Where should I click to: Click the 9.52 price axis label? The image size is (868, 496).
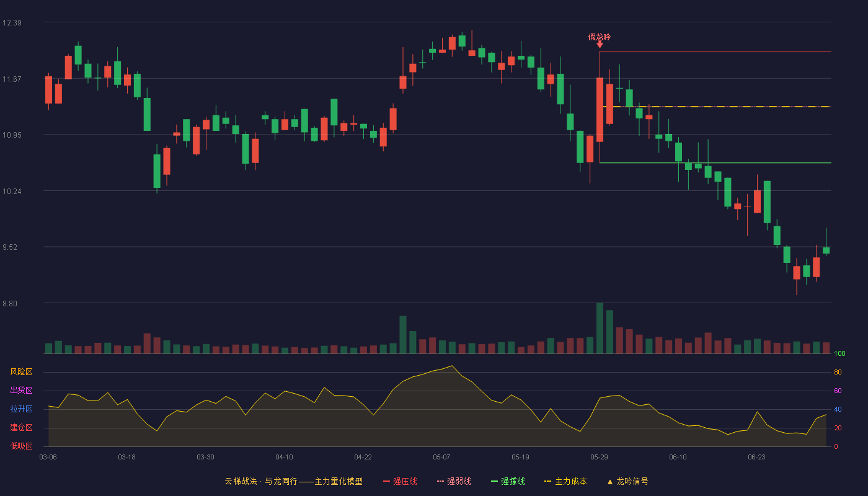11,247
